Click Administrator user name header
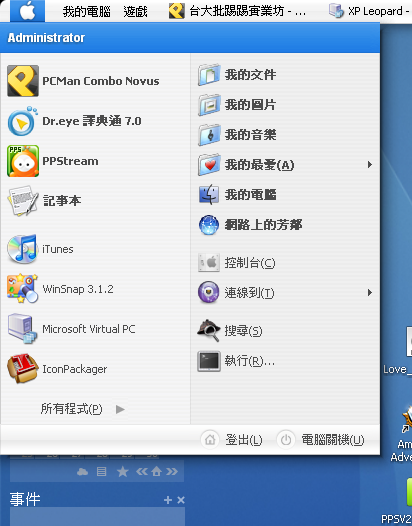The height and width of the screenshot is (526, 412). 46,38
